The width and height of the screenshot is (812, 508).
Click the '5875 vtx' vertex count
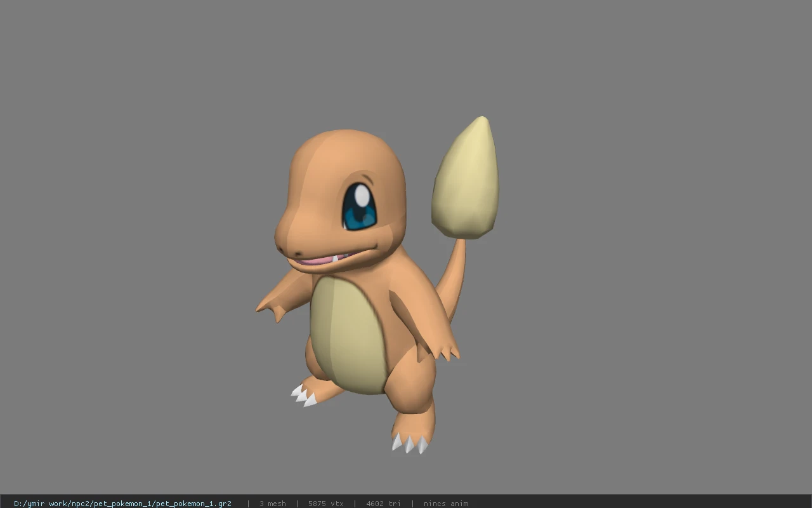325,504
